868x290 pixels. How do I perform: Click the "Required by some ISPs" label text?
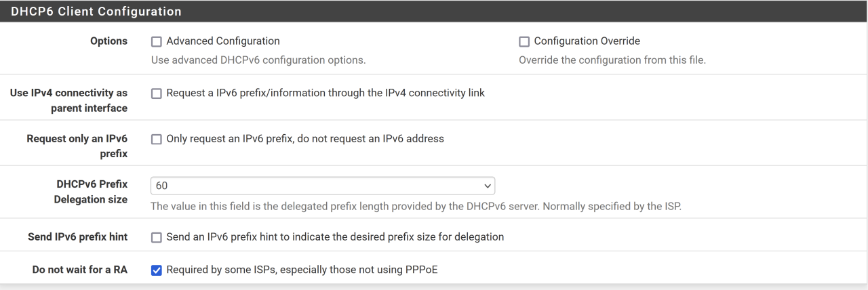[x=302, y=270]
